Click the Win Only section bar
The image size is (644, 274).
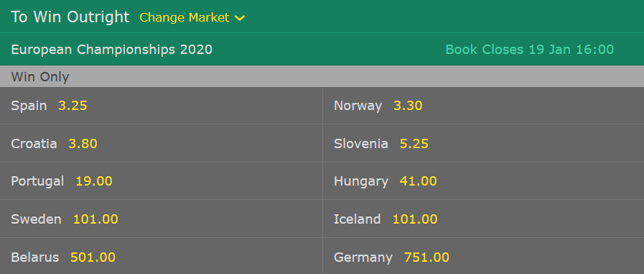coord(322,76)
